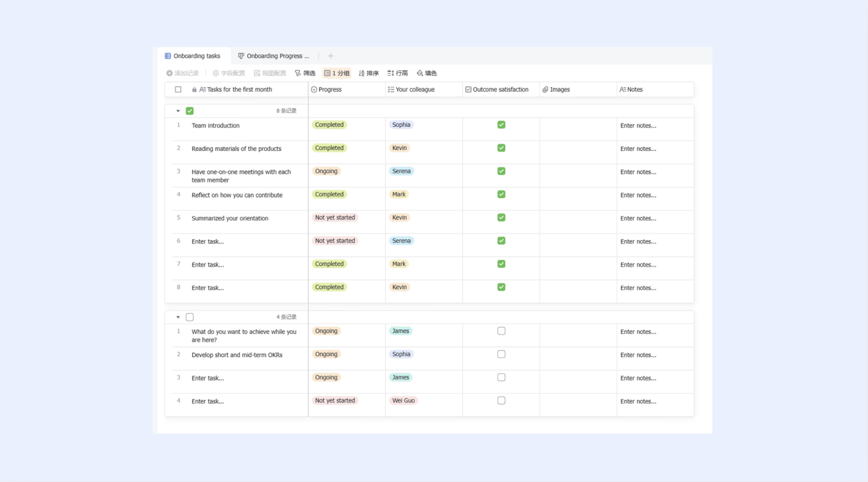The height and width of the screenshot is (482, 868).
Task: Toggle the checked group header checkbox
Action: [189, 111]
